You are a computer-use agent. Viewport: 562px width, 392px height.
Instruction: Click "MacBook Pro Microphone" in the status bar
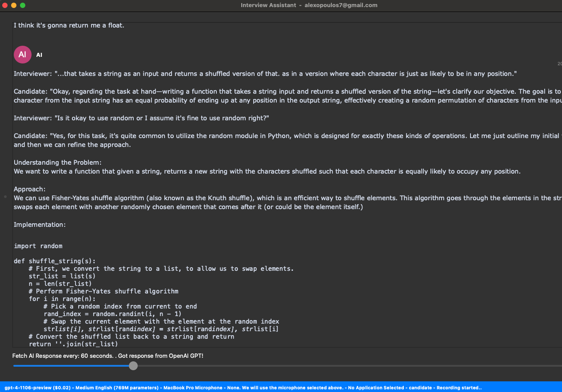(x=193, y=388)
